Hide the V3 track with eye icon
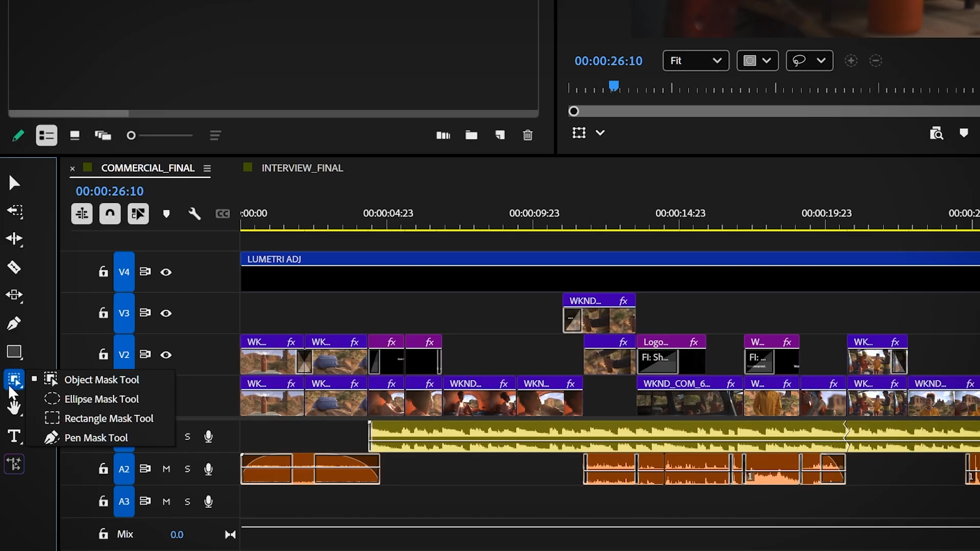 (166, 313)
